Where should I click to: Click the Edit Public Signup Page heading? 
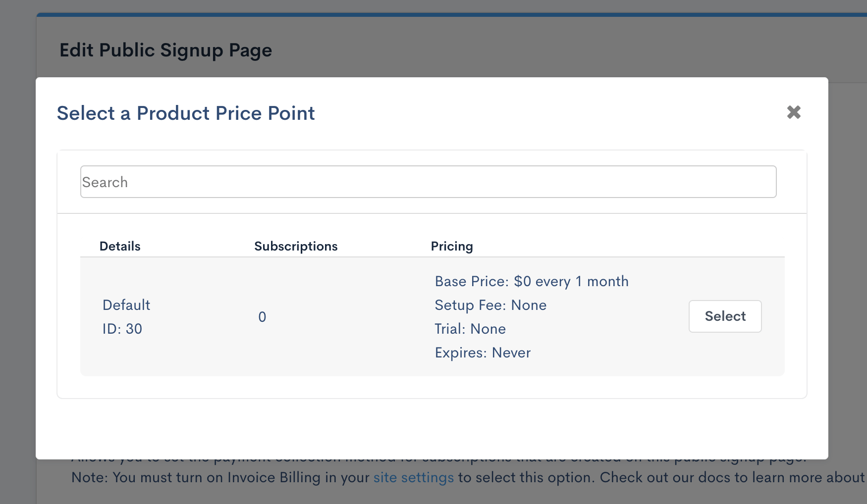click(166, 50)
